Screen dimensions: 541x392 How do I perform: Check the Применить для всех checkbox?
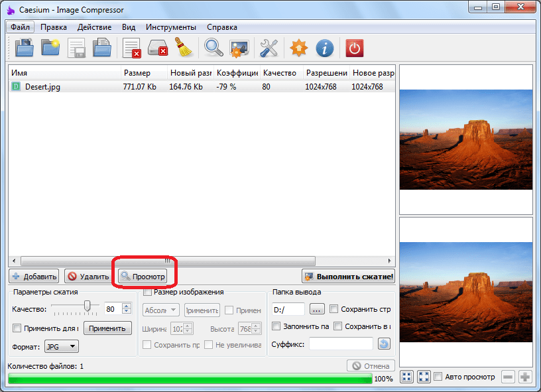coord(17,328)
